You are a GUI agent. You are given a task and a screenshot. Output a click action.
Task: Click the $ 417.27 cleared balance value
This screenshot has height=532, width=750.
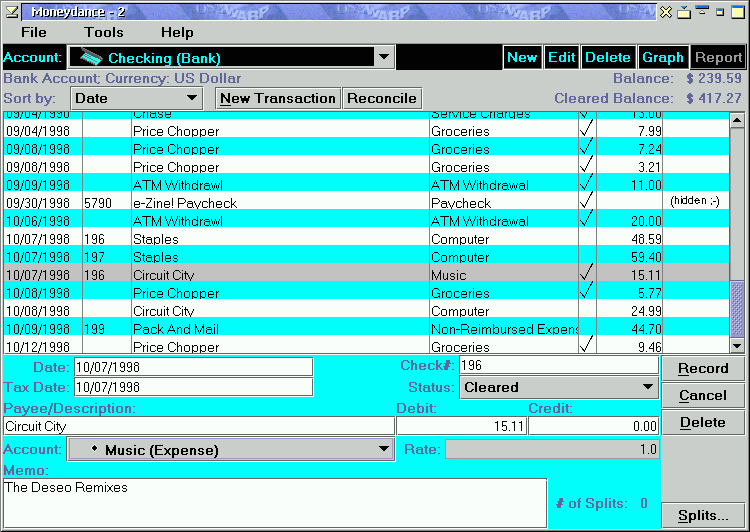tap(714, 98)
